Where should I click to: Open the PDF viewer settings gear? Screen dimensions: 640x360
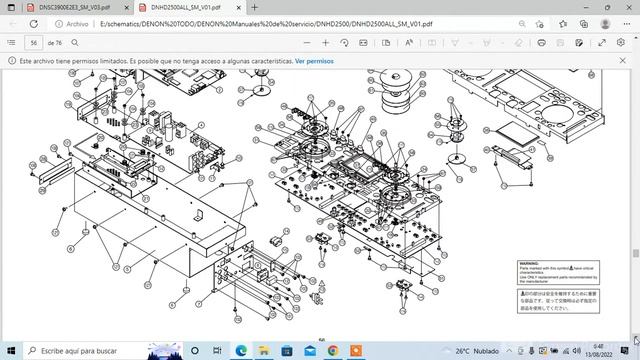pyautogui.click(x=620, y=42)
